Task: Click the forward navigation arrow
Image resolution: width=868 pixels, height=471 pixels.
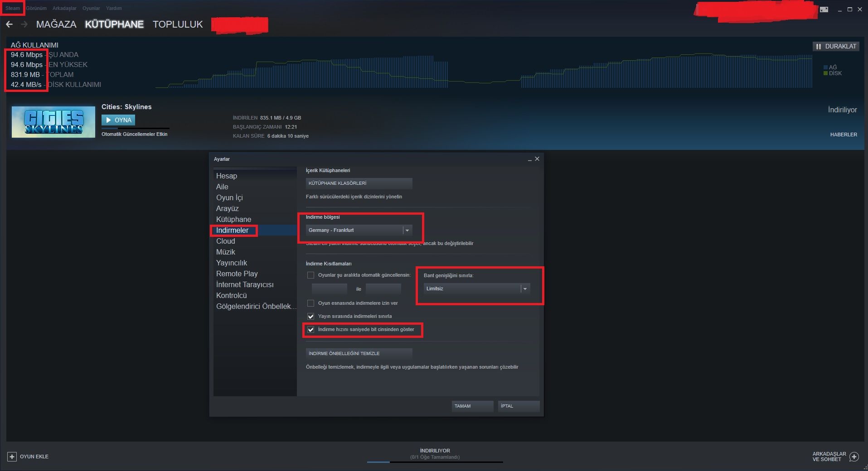Action: [x=24, y=24]
